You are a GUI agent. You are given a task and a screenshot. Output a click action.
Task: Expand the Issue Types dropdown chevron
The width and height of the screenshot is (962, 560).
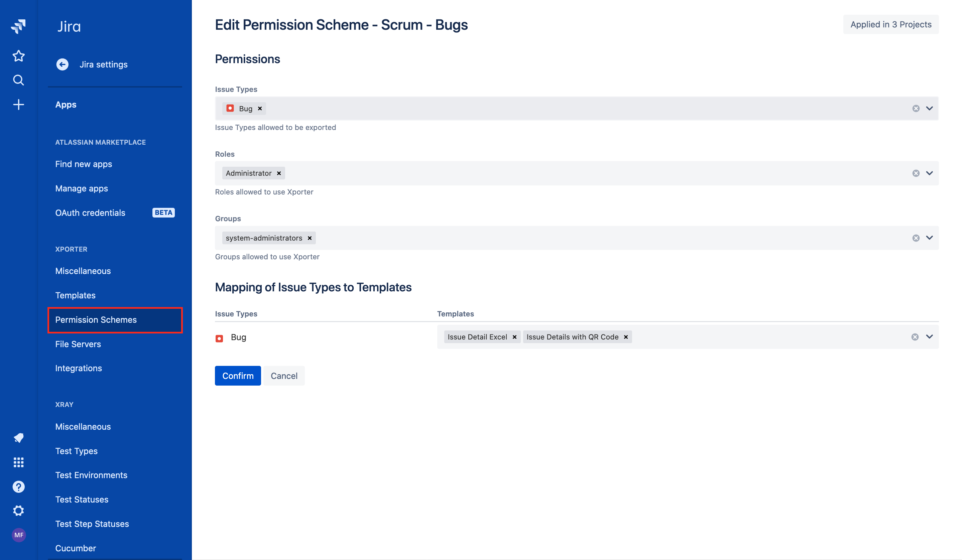(x=930, y=108)
